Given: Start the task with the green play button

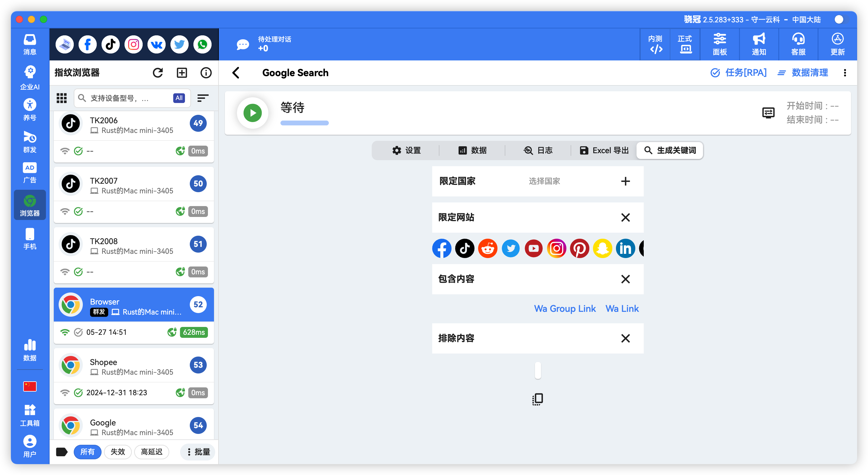Looking at the screenshot, I should point(253,113).
